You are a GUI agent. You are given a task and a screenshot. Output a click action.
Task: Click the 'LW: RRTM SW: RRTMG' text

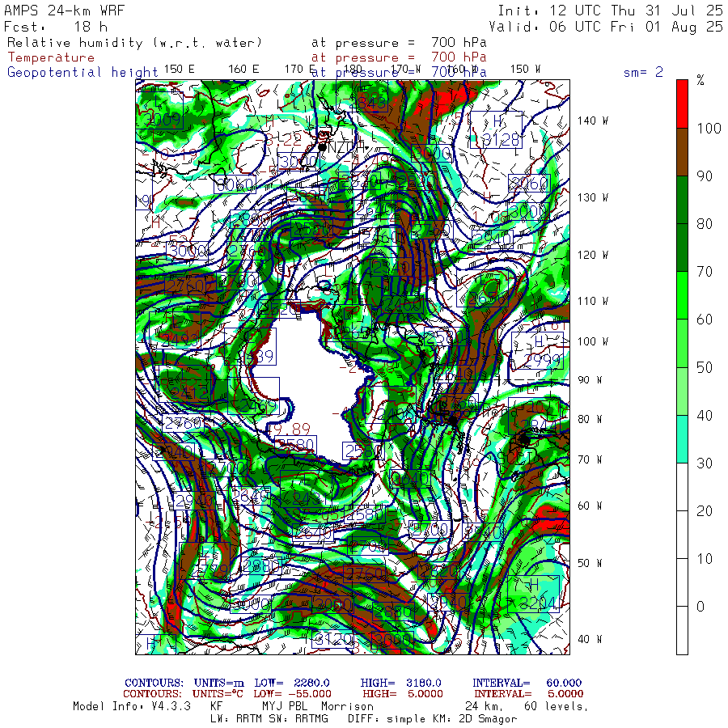click(x=269, y=718)
